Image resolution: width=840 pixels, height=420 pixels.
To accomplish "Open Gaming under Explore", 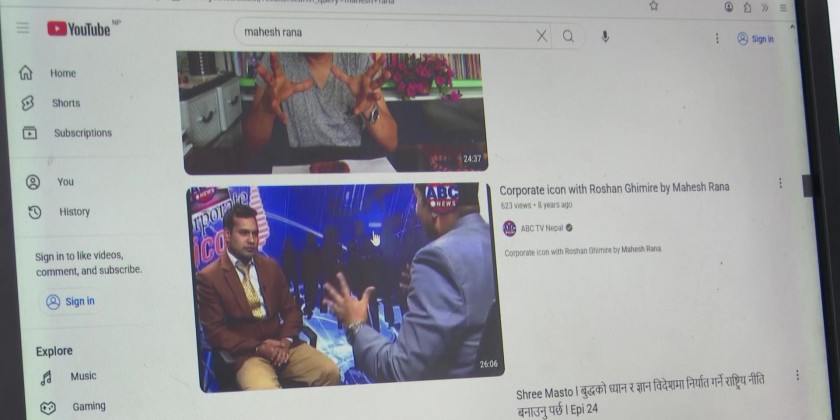I will click(x=88, y=407).
